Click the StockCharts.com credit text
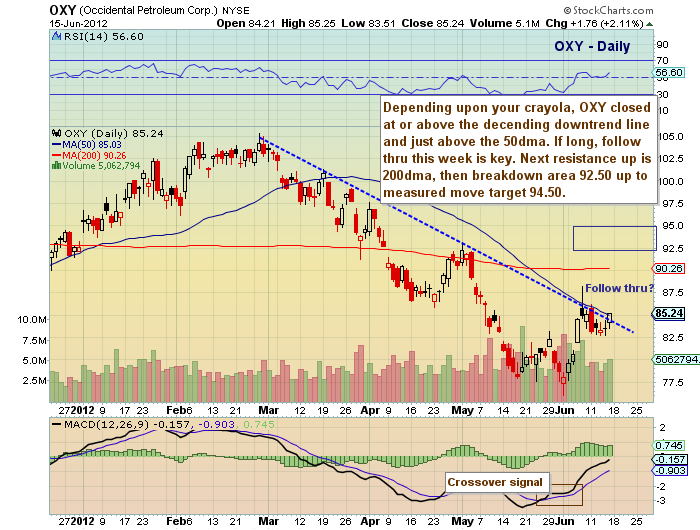The image size is (700, 530). tap(608, 10)
